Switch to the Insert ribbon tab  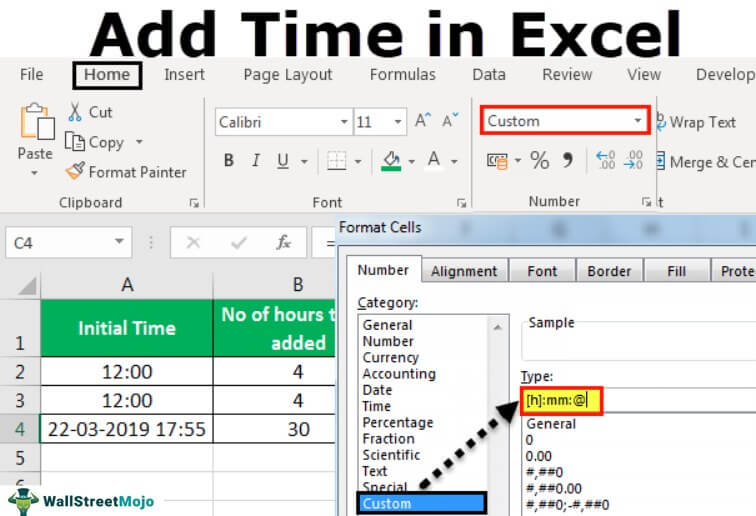pos(184,75)
